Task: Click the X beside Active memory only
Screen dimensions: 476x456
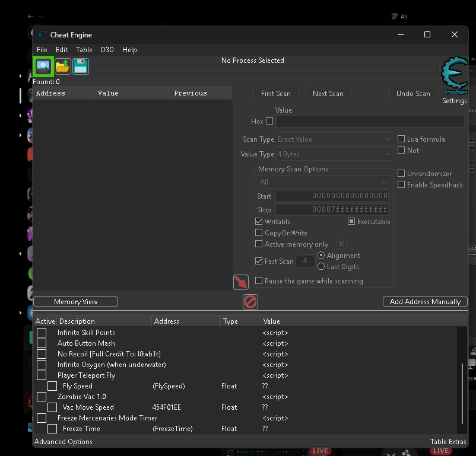Action: 341,244
